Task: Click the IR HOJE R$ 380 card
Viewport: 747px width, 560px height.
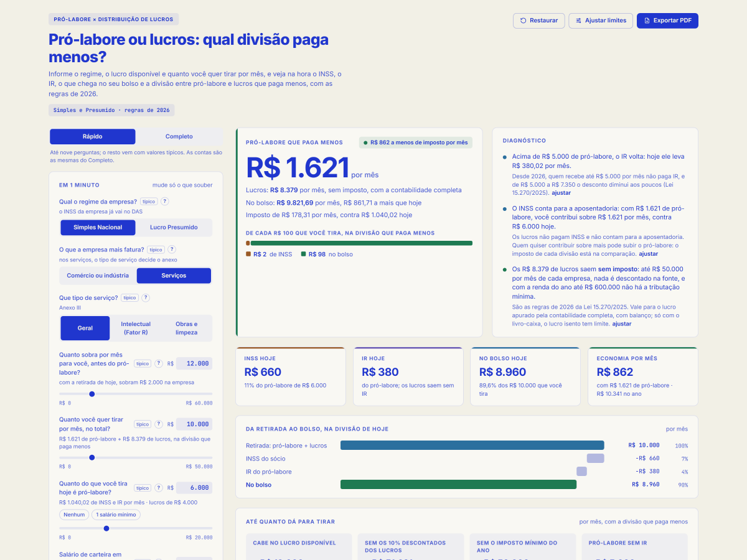Action: pyautogui.click(x=408, y=377)
